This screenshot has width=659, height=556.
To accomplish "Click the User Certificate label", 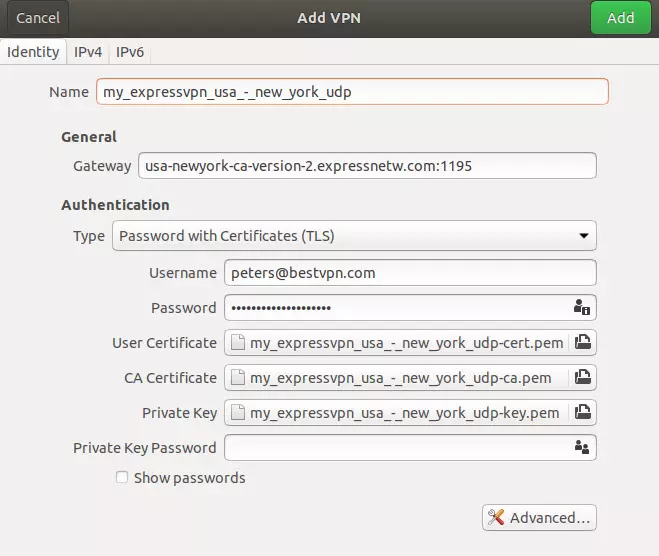I will pos(164,343).
